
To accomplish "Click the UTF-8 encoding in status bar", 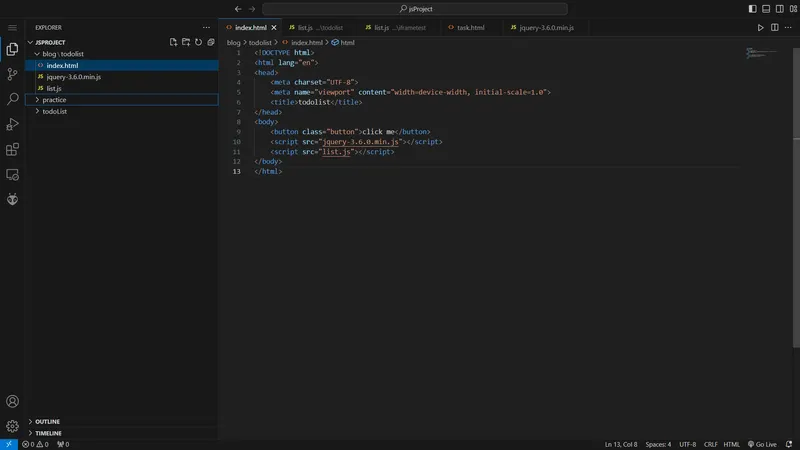I will pos(687,444).
